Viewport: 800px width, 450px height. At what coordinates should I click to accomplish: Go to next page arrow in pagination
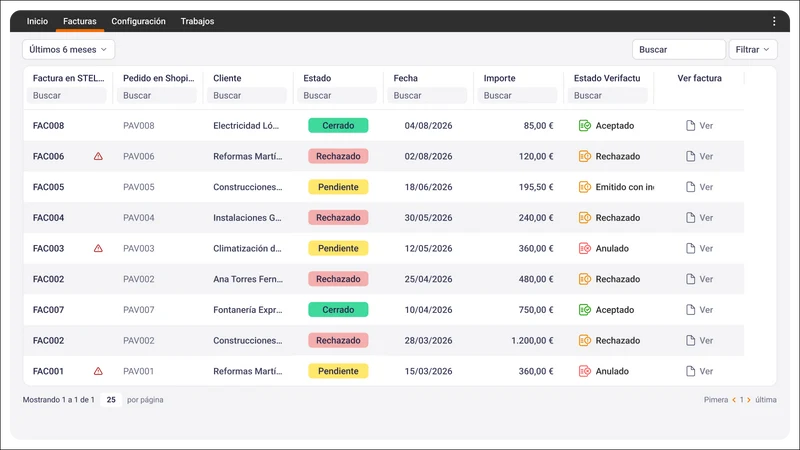click(x=749, y=400)
